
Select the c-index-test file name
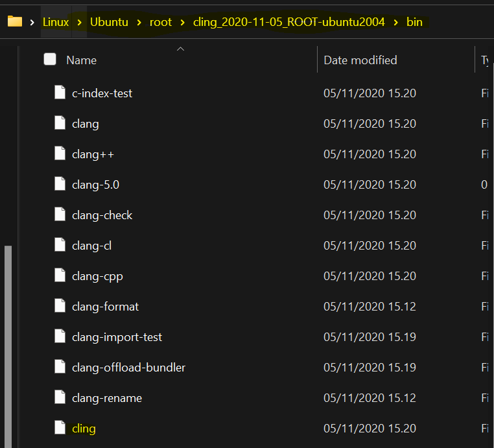102,93
